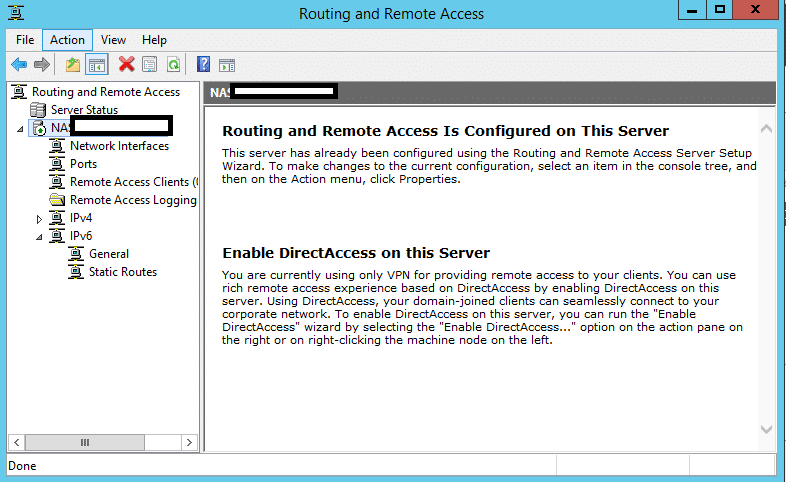Click the Remote Access Logging folder icon
This screenshot has width=786, height=482.
57,200
